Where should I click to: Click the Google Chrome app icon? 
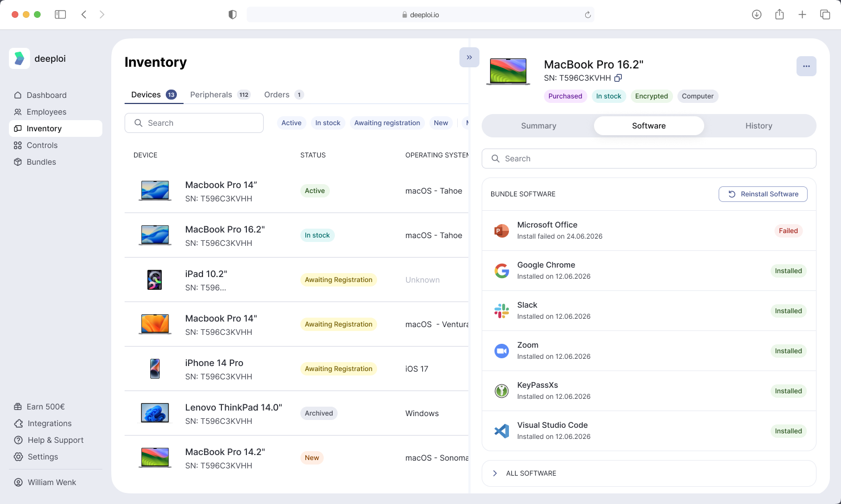(x=502, y=271)
